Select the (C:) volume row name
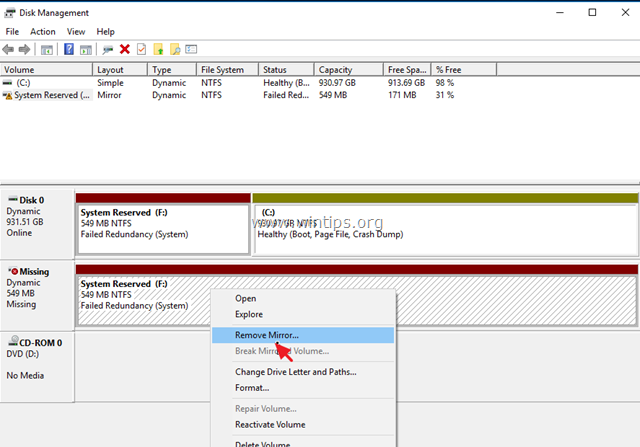The image size is (640, 447). point(23,82)
